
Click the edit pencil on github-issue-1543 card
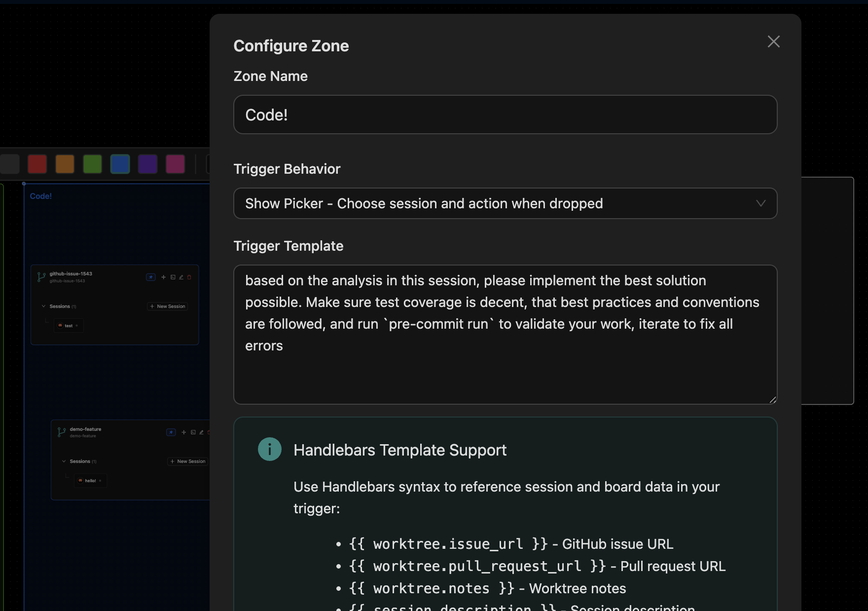181,277
